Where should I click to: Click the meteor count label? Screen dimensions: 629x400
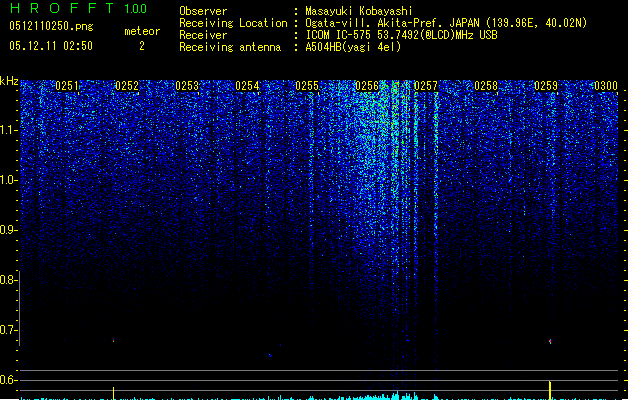142,31
